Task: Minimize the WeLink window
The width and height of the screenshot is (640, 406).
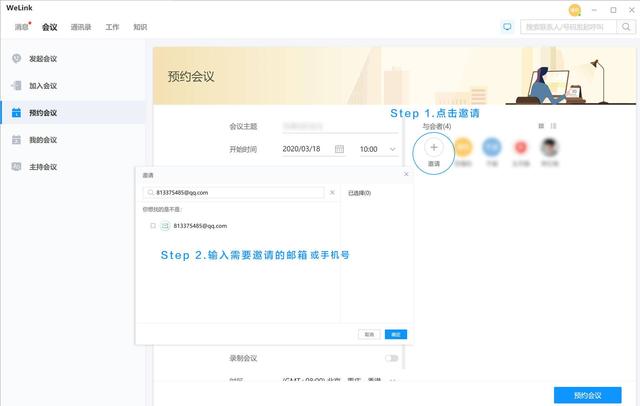Action: pos(594,10)
